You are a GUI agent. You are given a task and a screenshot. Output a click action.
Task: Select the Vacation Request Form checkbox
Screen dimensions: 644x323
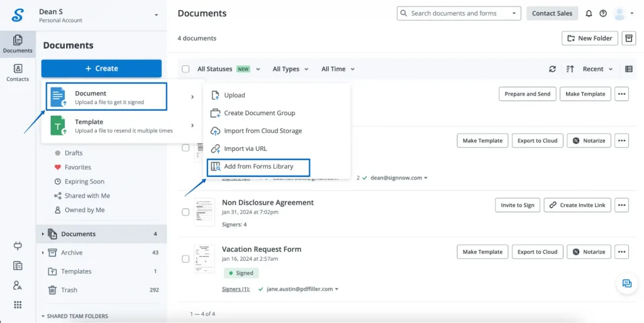pos(186,259)
